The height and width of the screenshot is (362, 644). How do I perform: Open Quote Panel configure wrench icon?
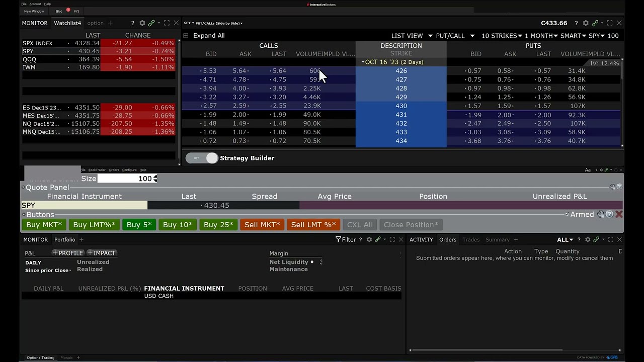click(x=612, y=187)
